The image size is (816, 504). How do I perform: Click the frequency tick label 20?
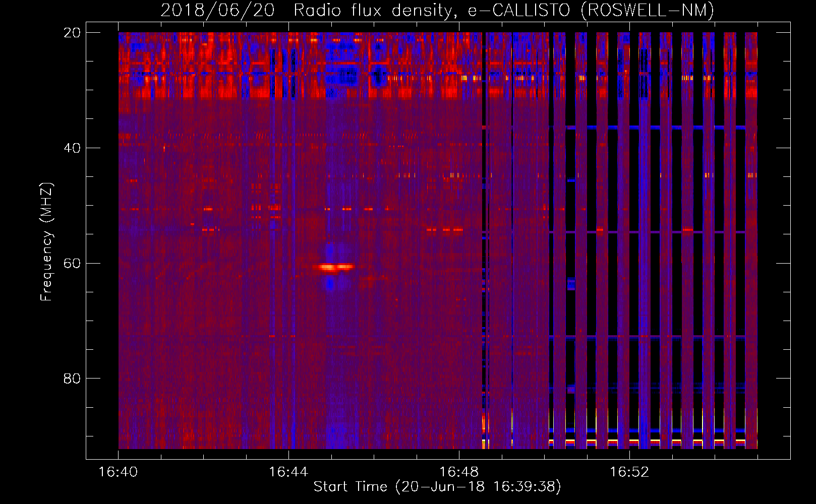[x=72, y=33]
